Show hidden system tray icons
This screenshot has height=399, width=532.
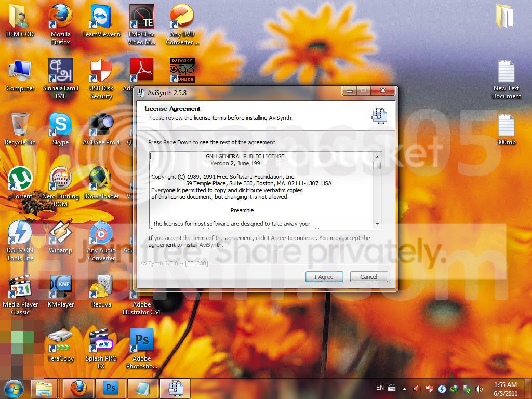pos(404,389)
